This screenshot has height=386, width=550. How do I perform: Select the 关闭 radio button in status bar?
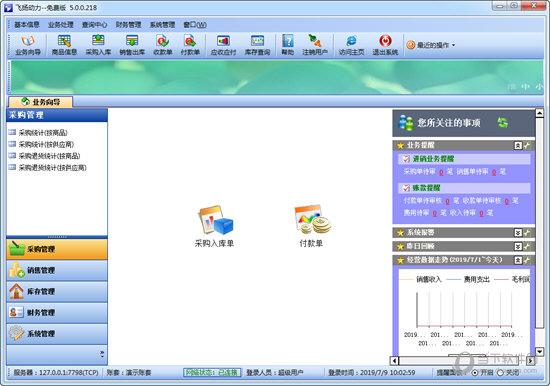click(x=500, y=372)
